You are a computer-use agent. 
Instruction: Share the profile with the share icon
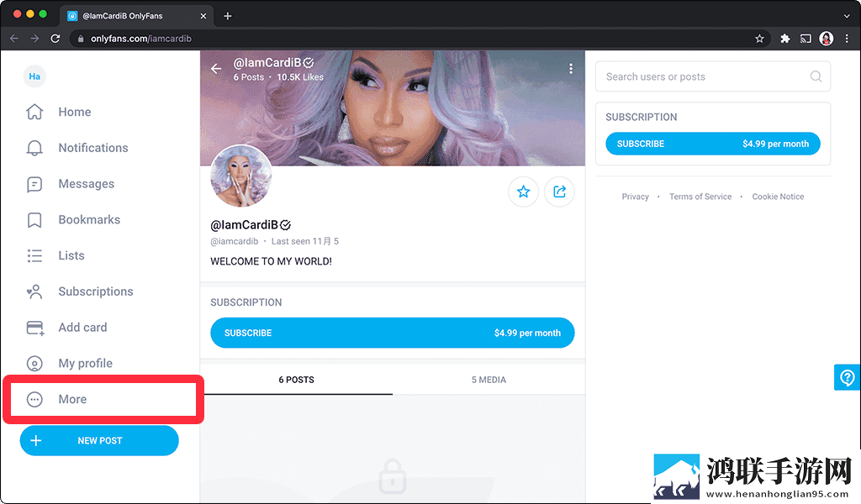click(x=559, y=192)
